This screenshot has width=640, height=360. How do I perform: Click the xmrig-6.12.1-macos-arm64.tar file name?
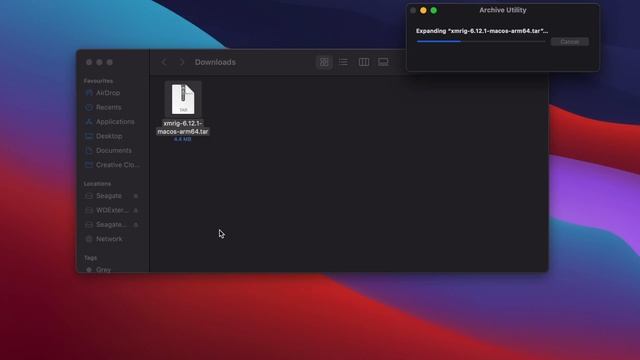(x=183, y=127)
